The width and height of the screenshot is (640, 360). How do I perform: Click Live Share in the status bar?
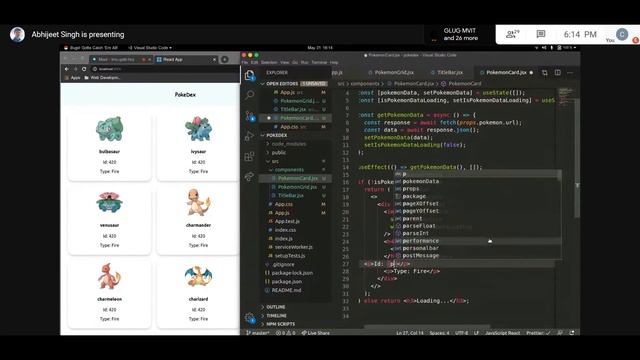pos(316,333)
